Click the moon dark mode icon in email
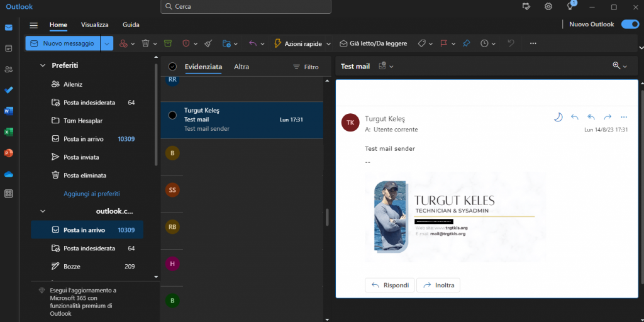Viewport: 644px width, 322px height. [558, 117]
